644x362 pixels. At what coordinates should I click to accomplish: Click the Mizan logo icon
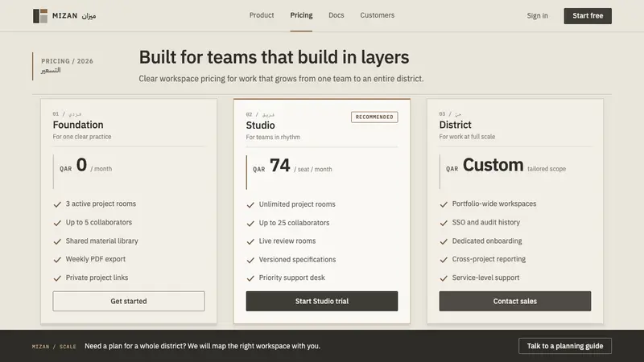[x=40, y=16]
